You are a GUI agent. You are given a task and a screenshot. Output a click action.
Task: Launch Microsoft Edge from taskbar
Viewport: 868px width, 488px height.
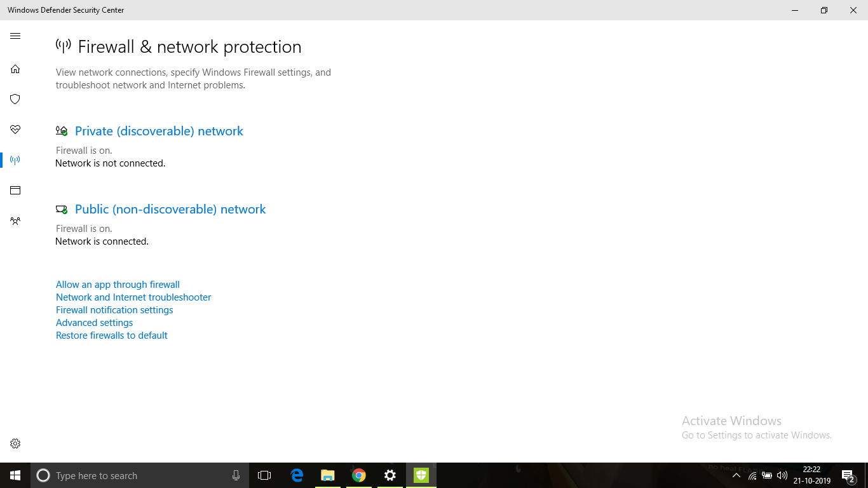[297, 475]
